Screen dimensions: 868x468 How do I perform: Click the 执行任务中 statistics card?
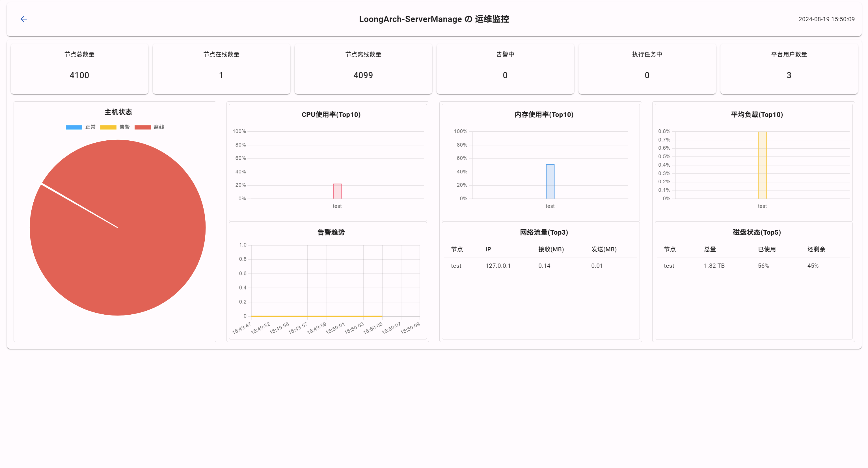pyautogui.click(x=647, y=69)
